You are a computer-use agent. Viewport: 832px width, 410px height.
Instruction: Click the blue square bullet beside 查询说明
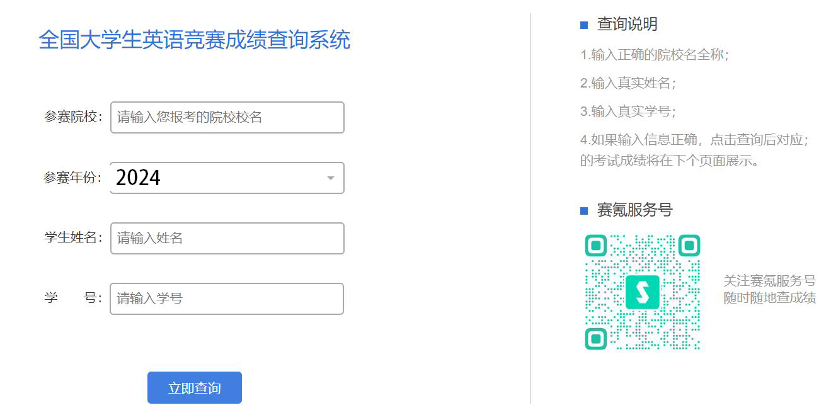pyautogui.click(x=584, y=25)
